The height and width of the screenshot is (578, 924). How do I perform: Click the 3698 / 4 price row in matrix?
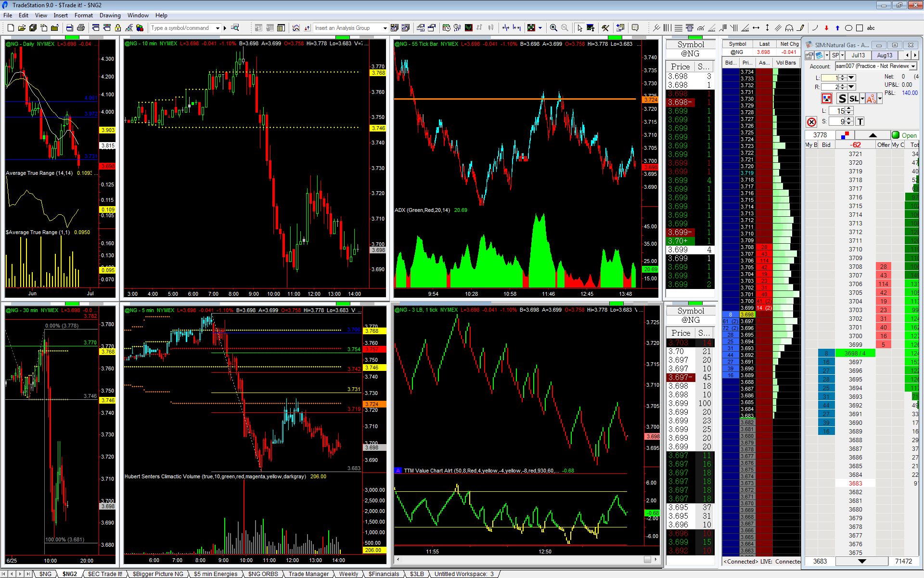pos(855,354)
